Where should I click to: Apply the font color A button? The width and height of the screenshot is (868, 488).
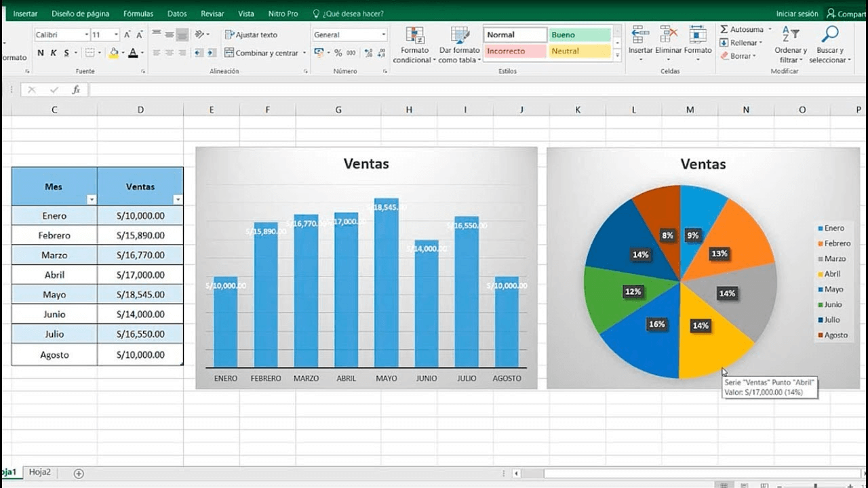pos(133,53)
